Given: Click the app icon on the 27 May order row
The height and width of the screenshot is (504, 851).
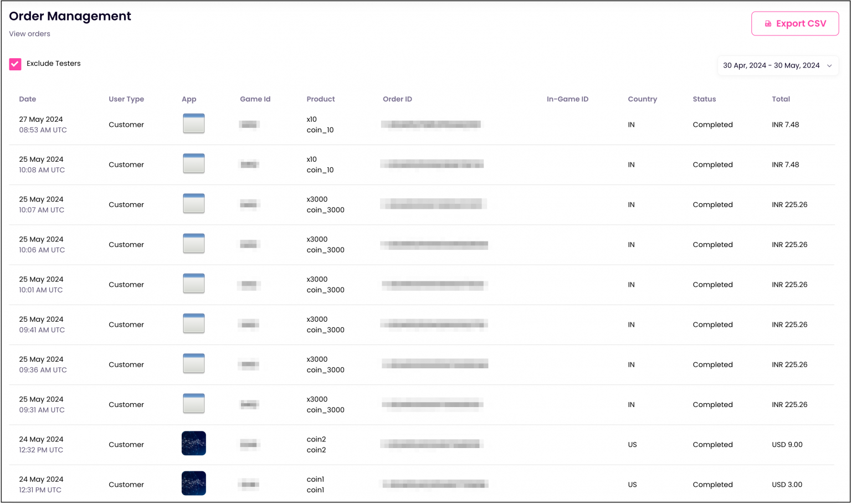Looking at the screenshot, I should [x=193, y=124].
